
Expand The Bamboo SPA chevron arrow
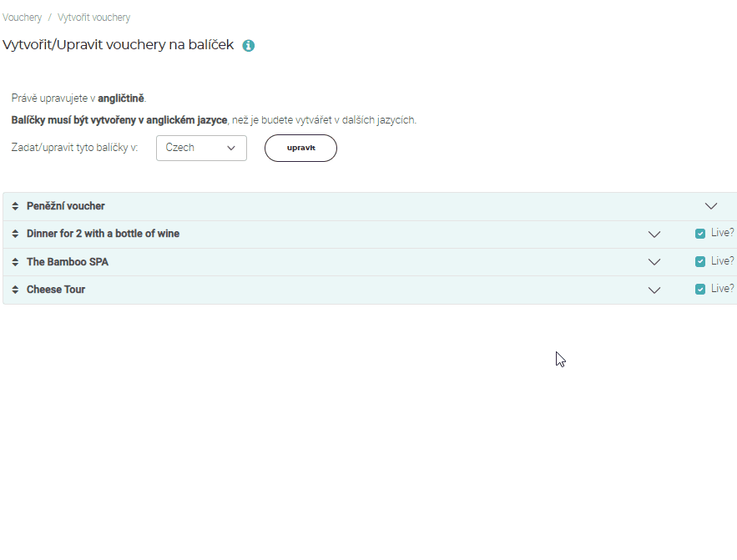654,262
